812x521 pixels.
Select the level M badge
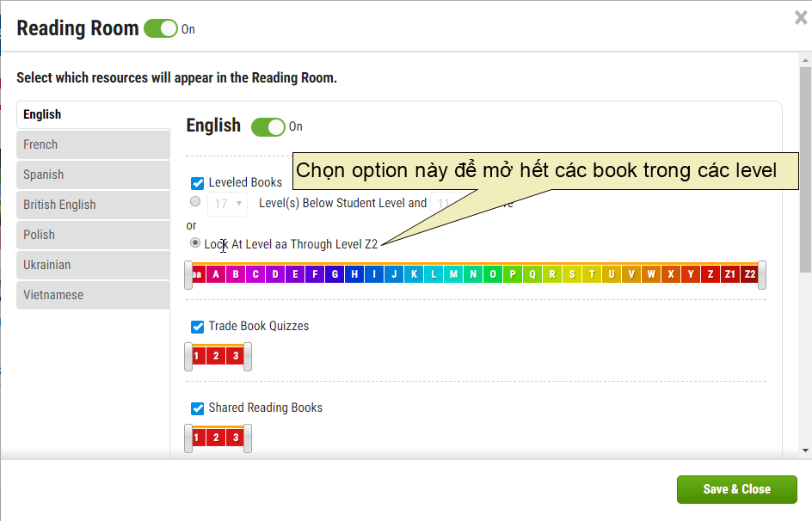tap(453, 273)
